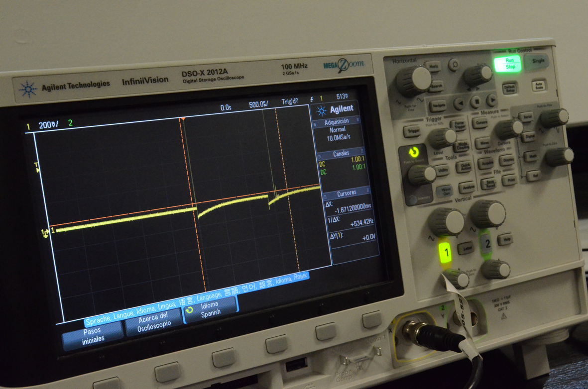Tap the channel 1 200 V/div readout
Screen dimensions: 588x389
48,125
